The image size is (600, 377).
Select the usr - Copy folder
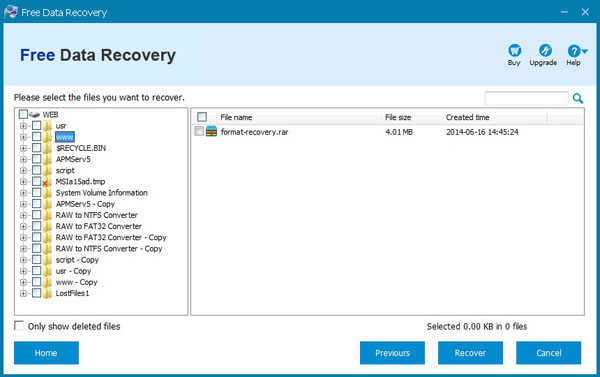pos(73,271)
